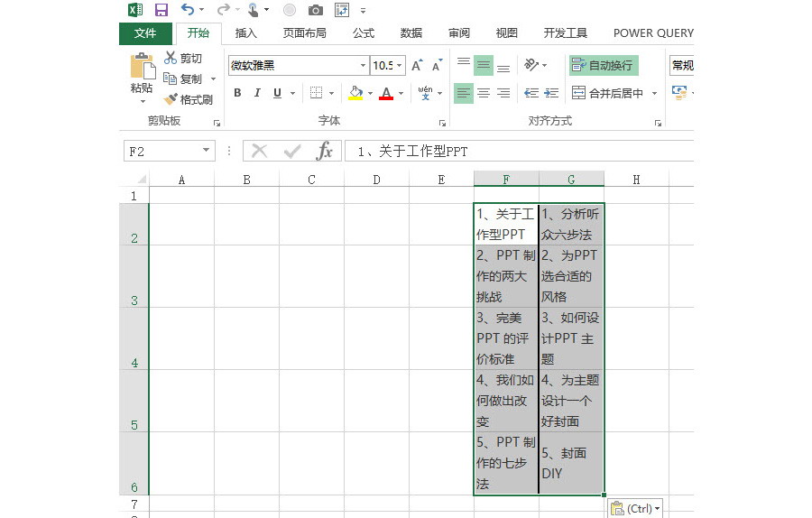This screenshot has width=812, height=518.
Task: Switch to the 数据 tab
Action: (x=411, y=33)
